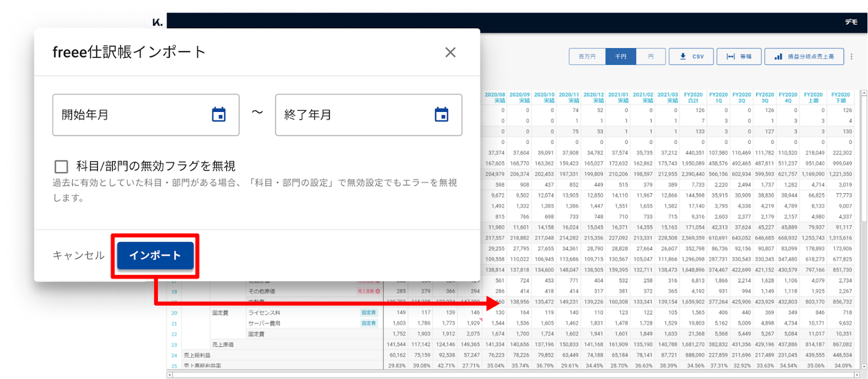Click the 固定費 tag on サーバー費用 row
The height and width of the screenshot is (379, 868).
pyautogui.click(x=369, y=323)
